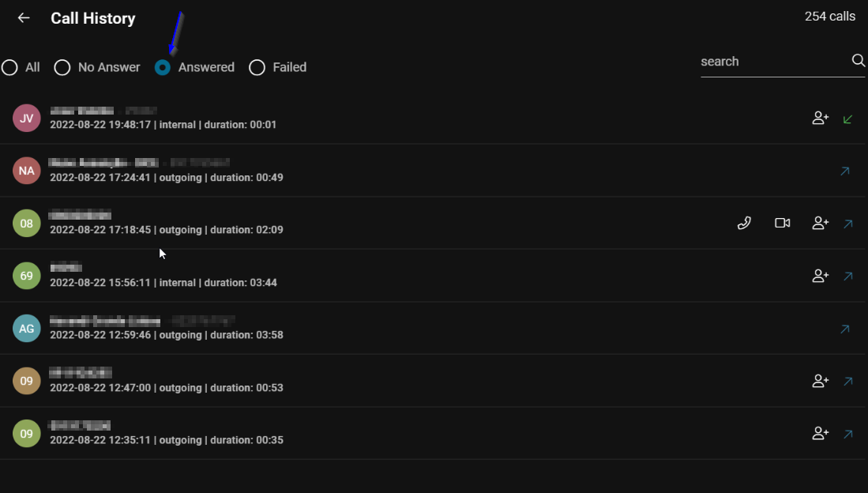Add contact for the 19:48:17 JV call
The width and height of the screenshot is (868, 493).
[821, 118]
